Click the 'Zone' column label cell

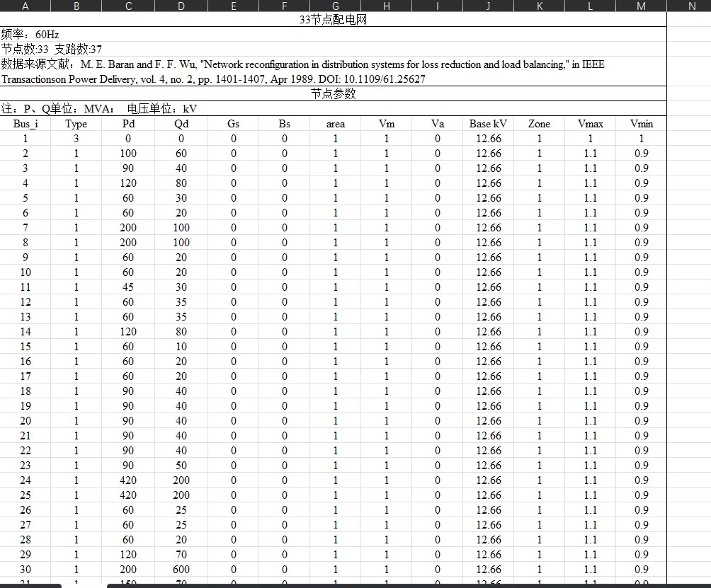[x=540, y=124]
